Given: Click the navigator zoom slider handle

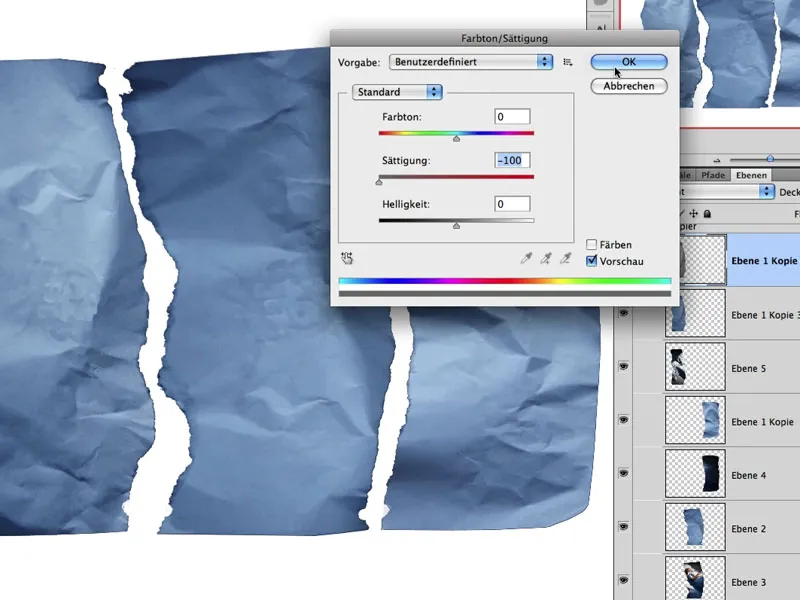Looking at the screenshot, I should pos(770,159).
